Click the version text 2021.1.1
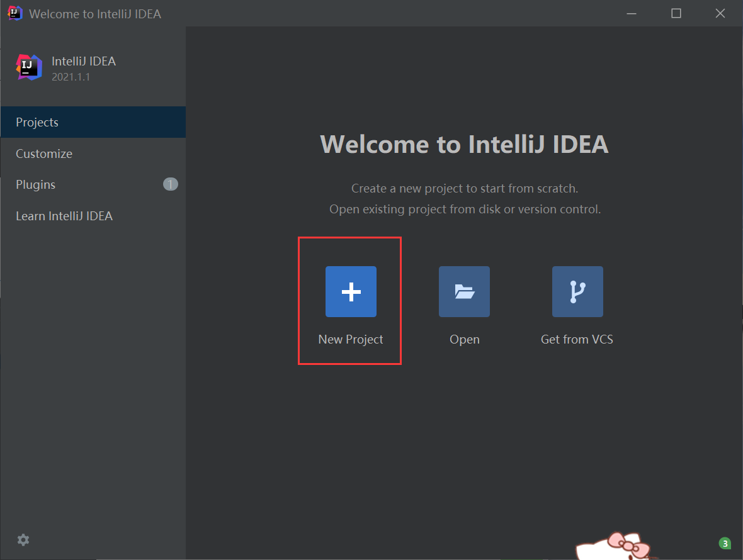Screen dimensions: 743x560 (71, 77)
